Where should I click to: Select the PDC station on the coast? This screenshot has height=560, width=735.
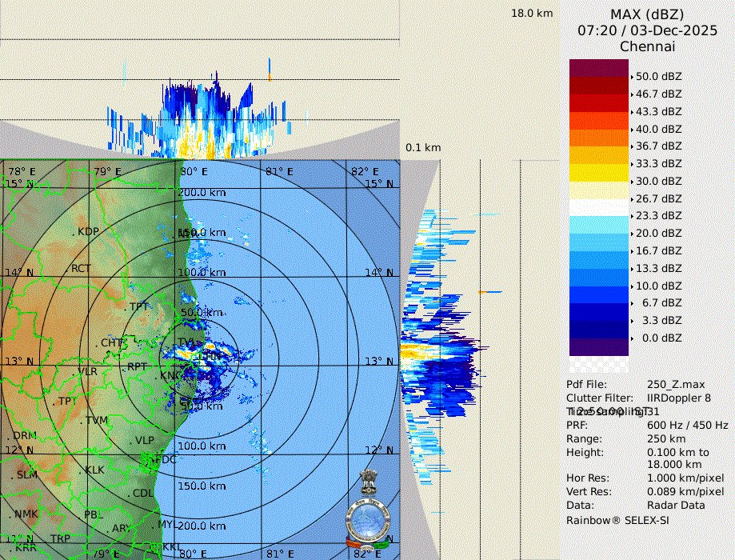pos(164,459)
